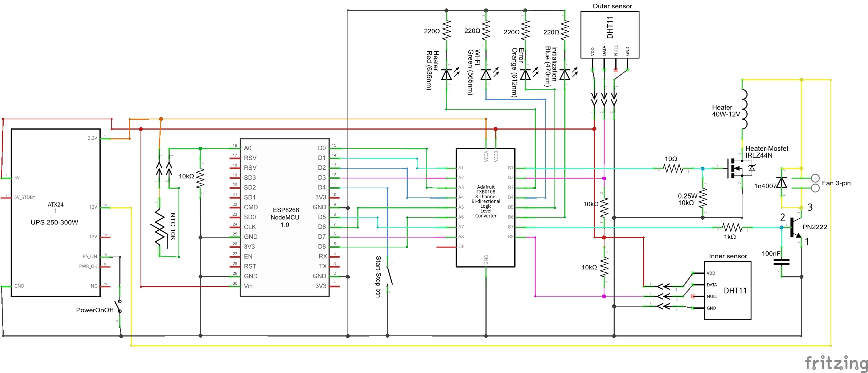Click the VCCA pin label on TXB0108

click(x=486, y=156)
